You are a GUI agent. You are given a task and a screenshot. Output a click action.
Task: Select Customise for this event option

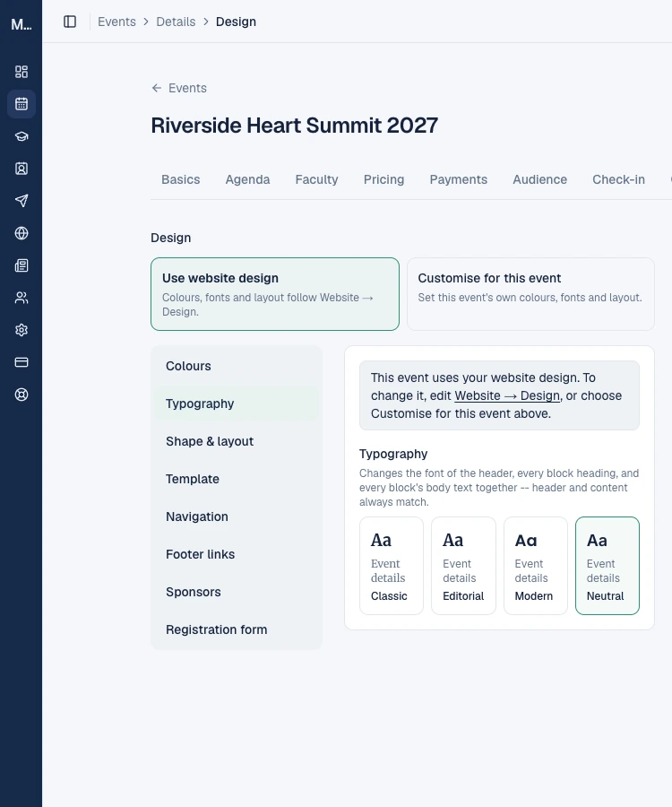(530, 294)
